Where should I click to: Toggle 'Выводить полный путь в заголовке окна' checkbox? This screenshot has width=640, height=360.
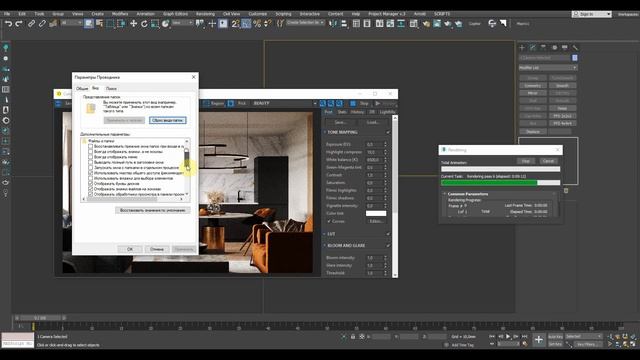(x=91, y=162)
